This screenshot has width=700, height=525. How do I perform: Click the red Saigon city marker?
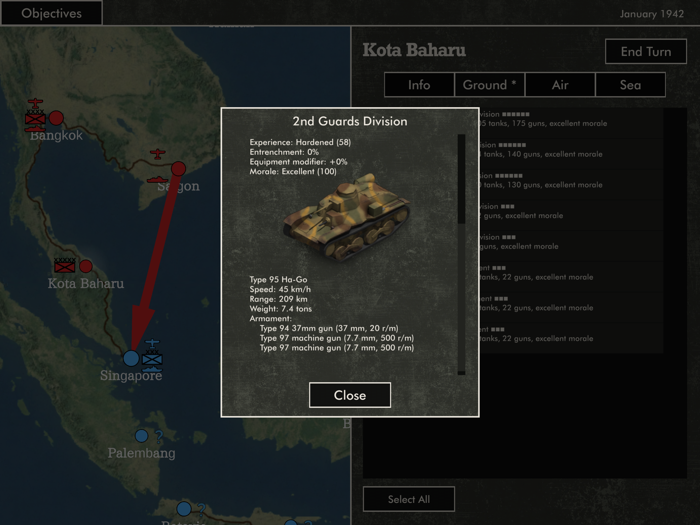click(x=178, y=168)
